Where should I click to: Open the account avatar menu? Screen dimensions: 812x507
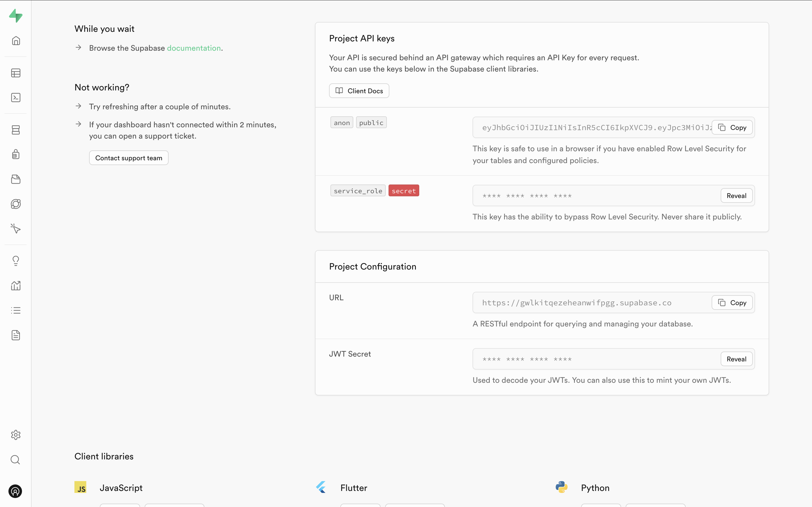[15, 492]
